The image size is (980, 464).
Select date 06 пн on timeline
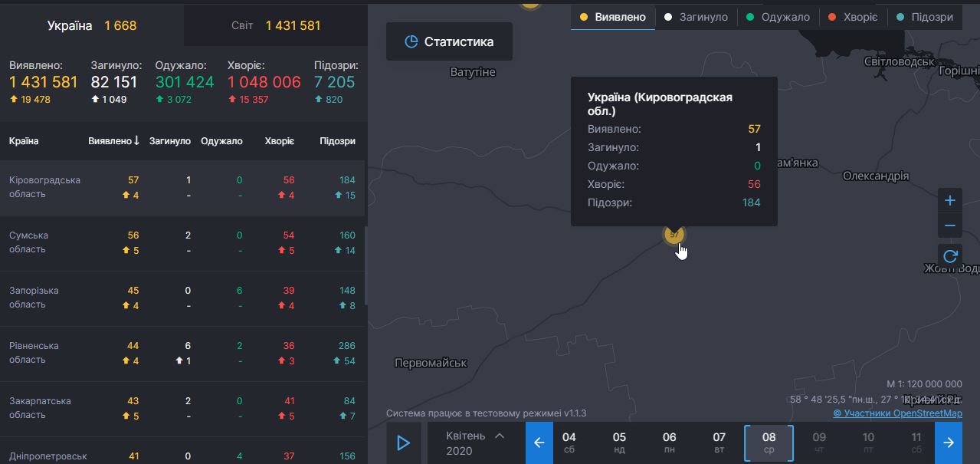click(x=670, y=443)
